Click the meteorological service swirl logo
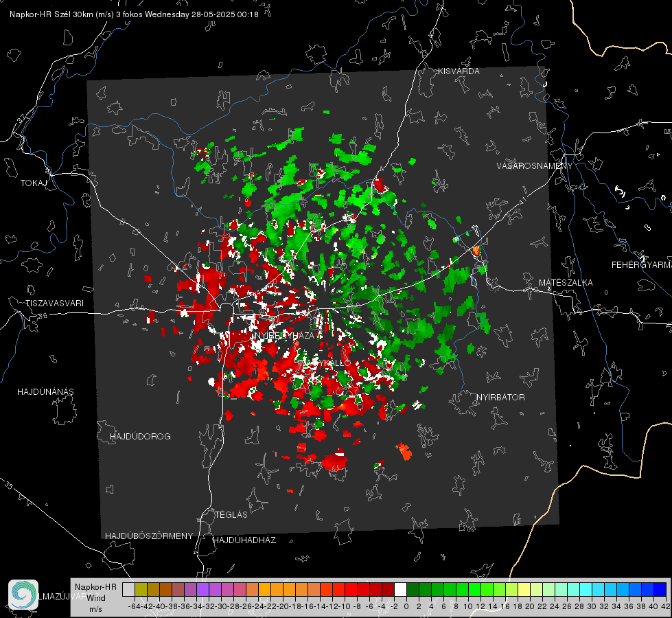Screen dimensions: 672x618 (x=23, y=595)
